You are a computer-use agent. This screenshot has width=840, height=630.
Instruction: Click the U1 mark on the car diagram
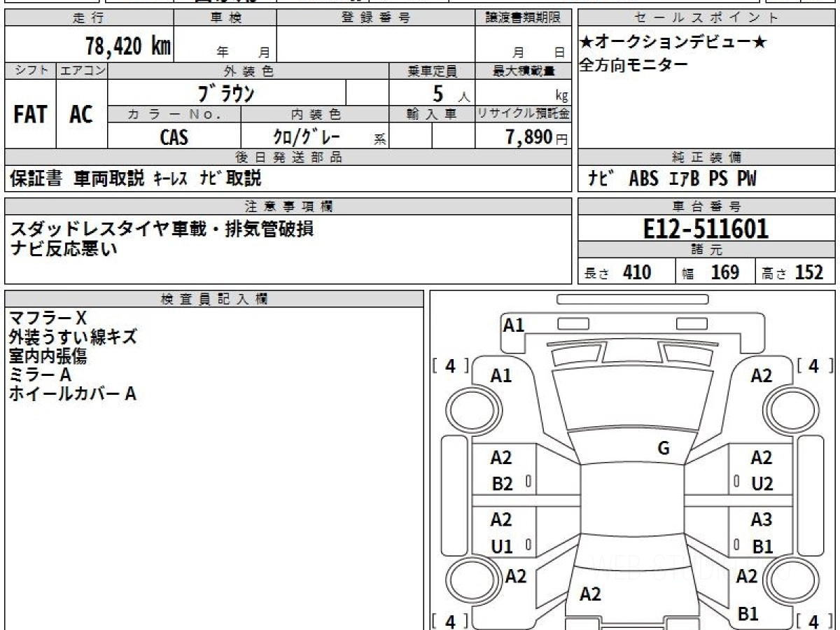point(502,547)
